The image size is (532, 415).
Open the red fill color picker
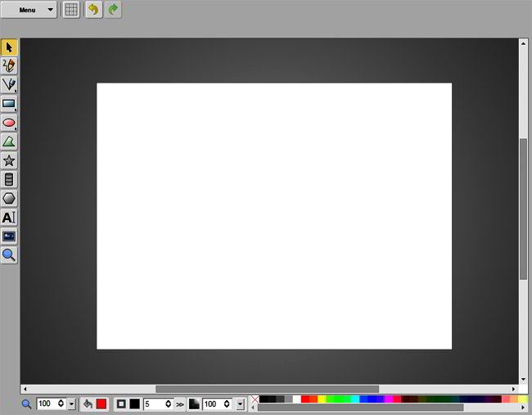101,404
